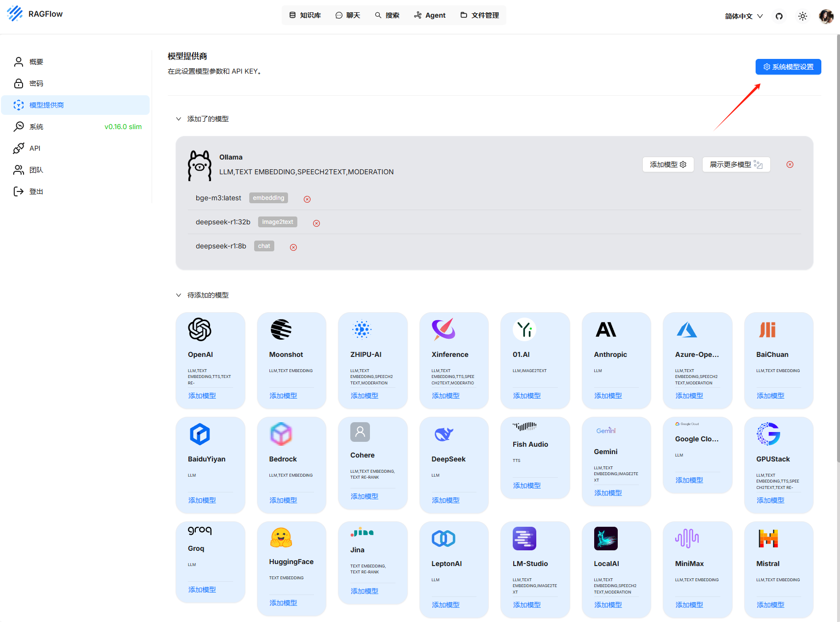Switch to the 知识库 tab
The height and width of the screenshot is (622, 840).
coord(305,15)
